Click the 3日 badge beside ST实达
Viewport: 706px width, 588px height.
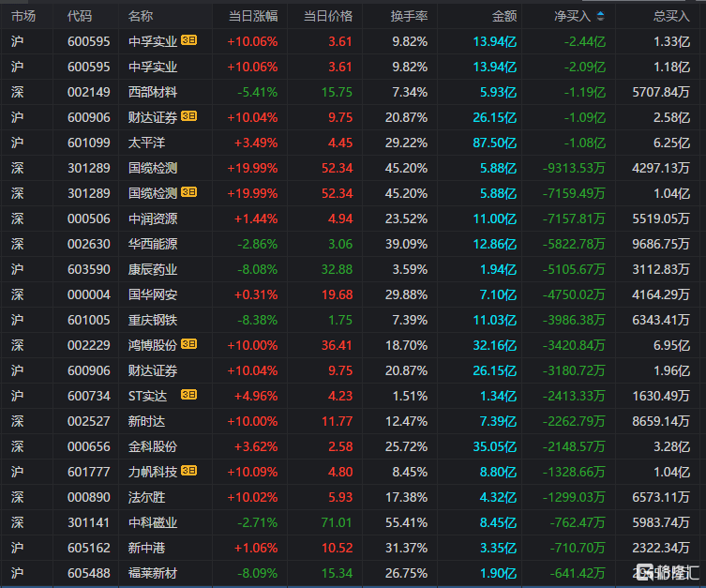point(188,396)
